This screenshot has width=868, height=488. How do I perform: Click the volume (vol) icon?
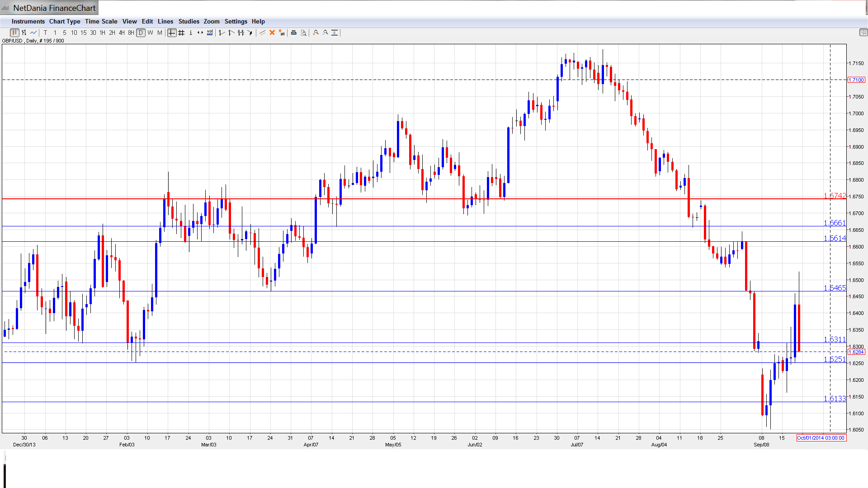[x=210, y=33]
